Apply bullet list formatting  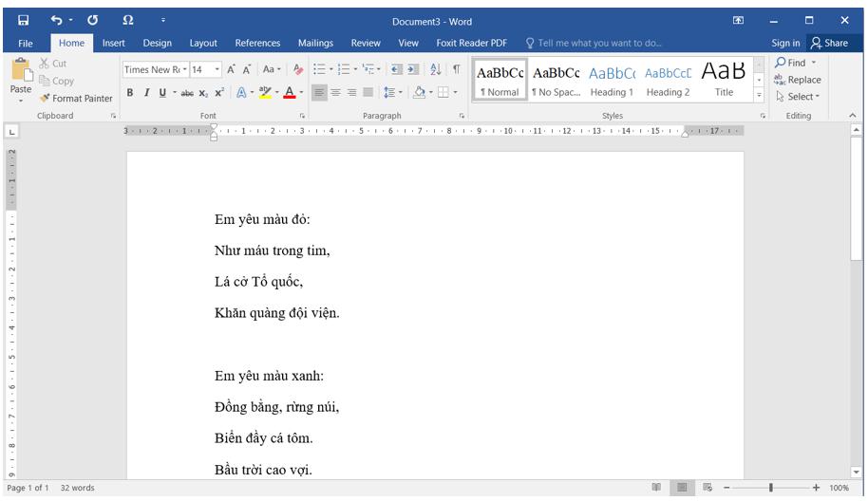pyautogui.click(x=320, y=69)
